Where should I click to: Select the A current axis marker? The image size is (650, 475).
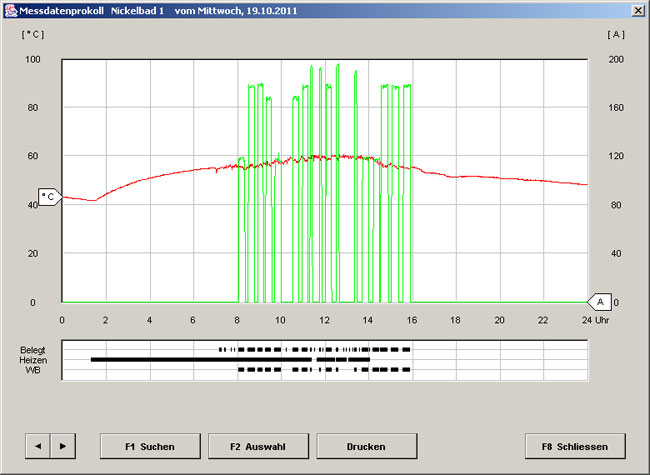pos(599,301)
